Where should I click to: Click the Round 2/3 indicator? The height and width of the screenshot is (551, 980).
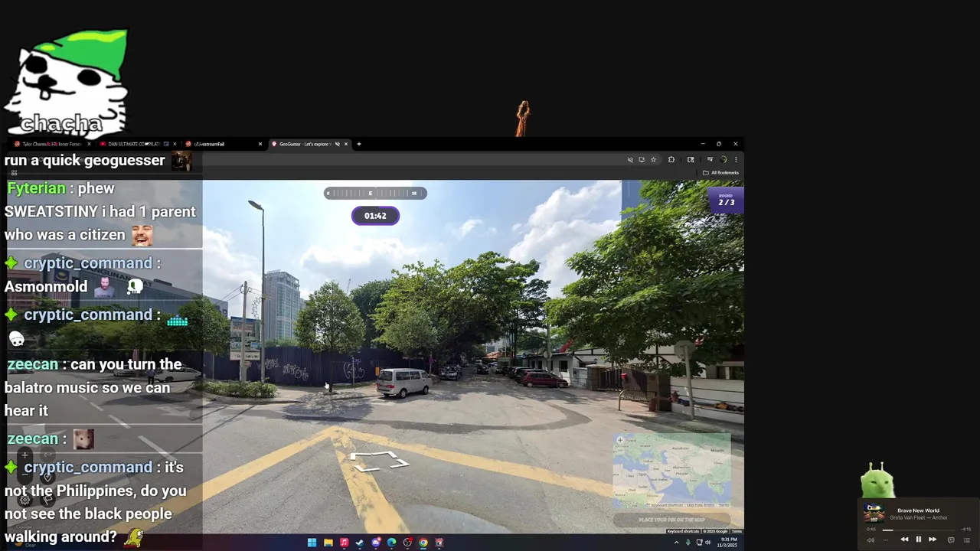click(726, 201)
